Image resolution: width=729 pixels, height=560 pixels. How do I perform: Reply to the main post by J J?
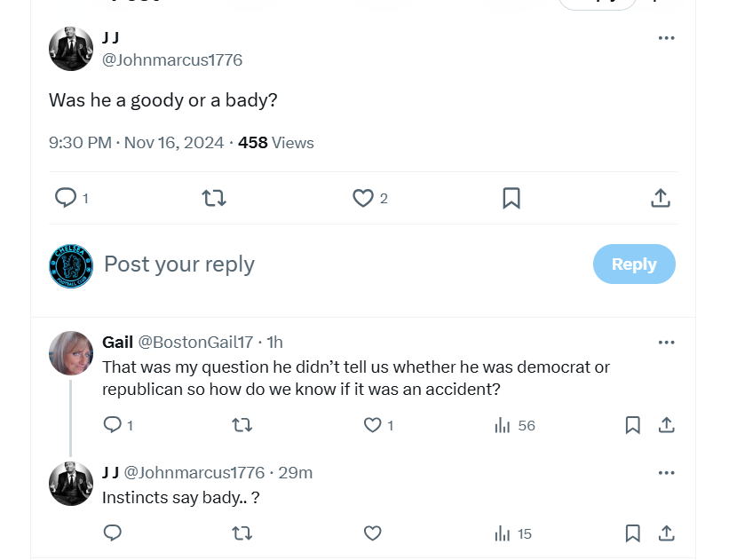pos(66,198)
